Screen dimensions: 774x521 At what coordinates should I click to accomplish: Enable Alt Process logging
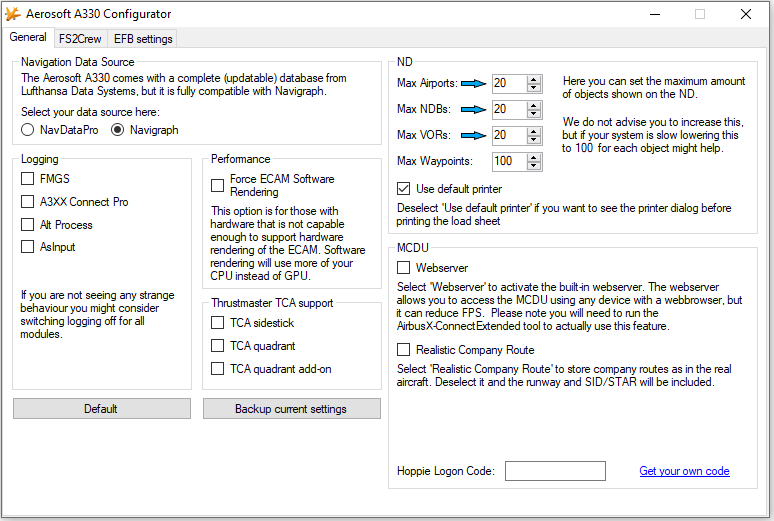pyautogui.click(x=28, y=225)
